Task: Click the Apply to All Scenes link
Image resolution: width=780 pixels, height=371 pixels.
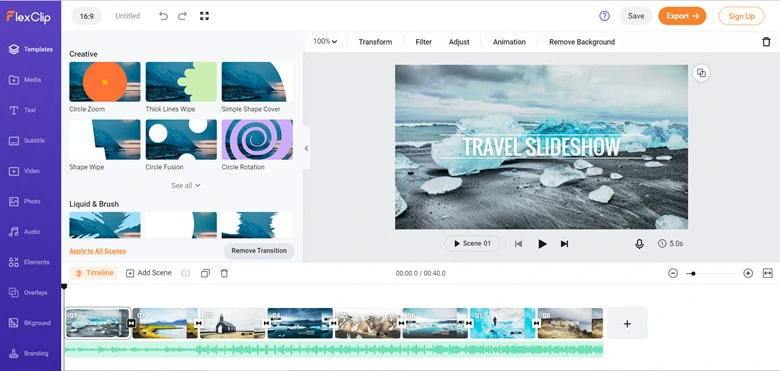Action: tap(98, 251)
